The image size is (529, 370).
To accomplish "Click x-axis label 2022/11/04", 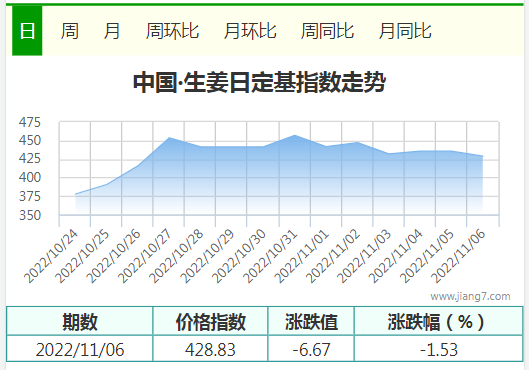I will click(395, 257).
